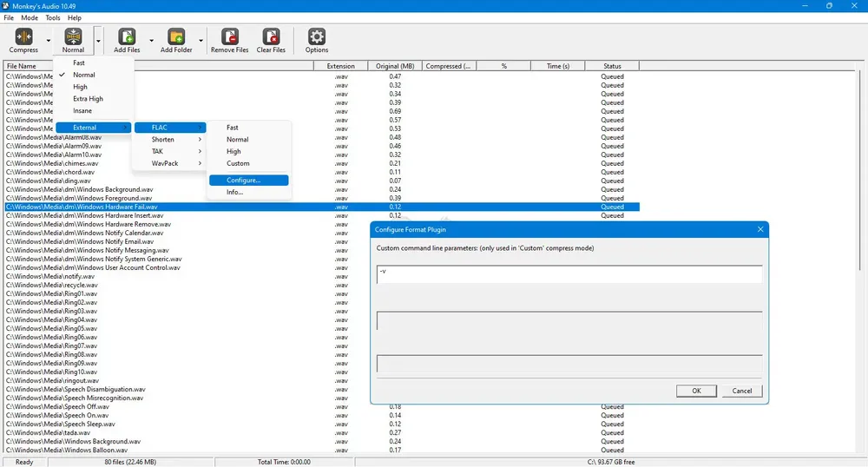Cancel the Configure Format Plugin dialog

[742, 391]
